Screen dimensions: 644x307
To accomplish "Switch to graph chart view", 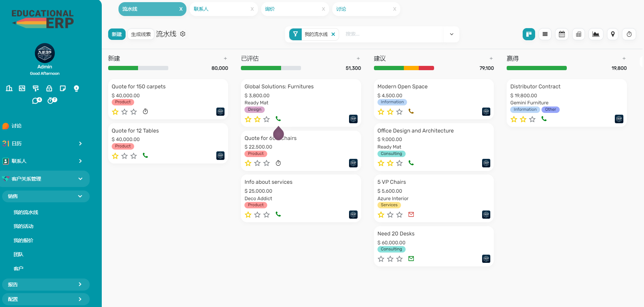I will click(x=596, y=34).
